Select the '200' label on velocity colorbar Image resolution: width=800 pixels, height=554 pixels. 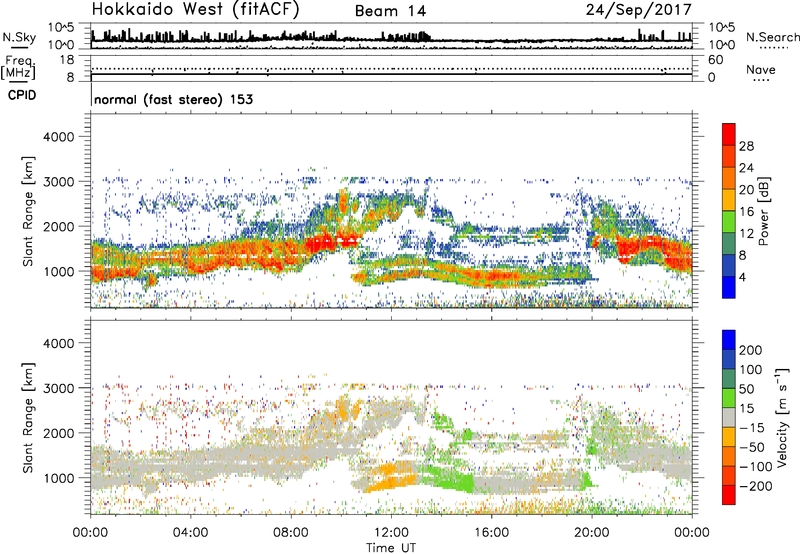(751, 350)
